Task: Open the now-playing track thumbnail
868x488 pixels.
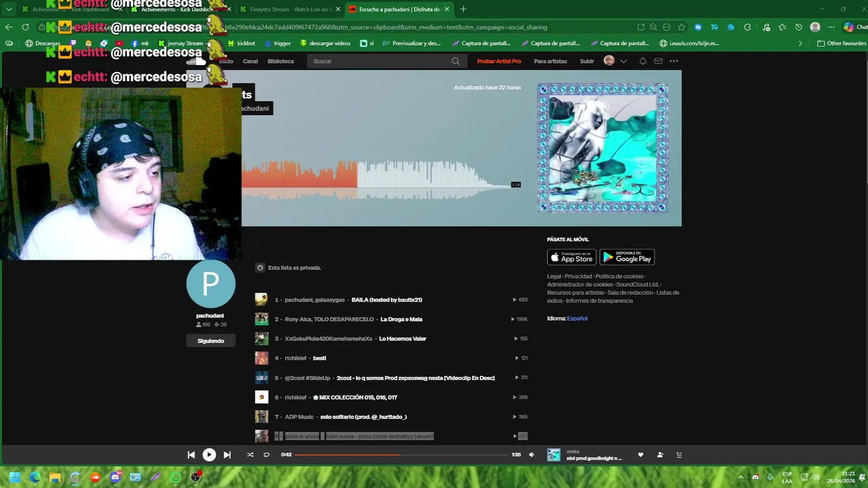Action: tap(554, 455)
